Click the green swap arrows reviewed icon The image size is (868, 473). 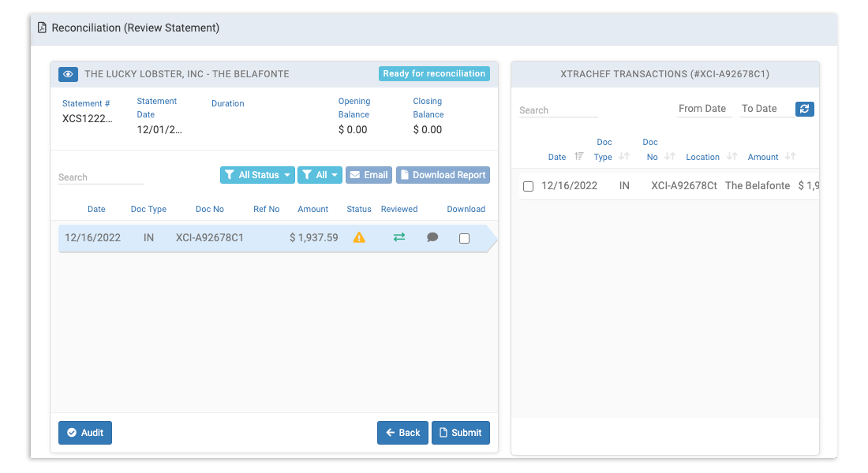pos(399,237)
